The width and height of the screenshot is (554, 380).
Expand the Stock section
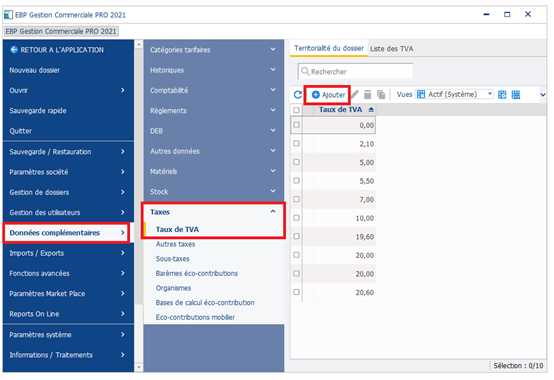[213, 191]
